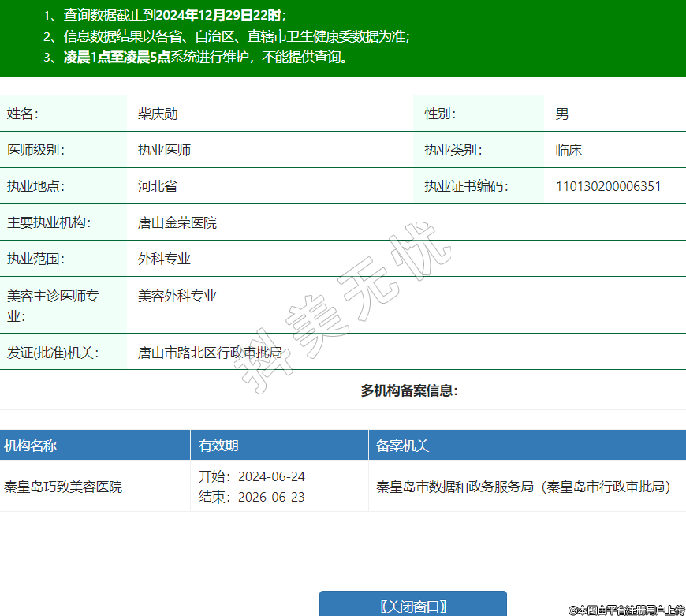This screenshot has width=686, height=616.
Task: Click the 多机构备案信息 section heading
Action: pyautogui.click(x=409, y=390)
